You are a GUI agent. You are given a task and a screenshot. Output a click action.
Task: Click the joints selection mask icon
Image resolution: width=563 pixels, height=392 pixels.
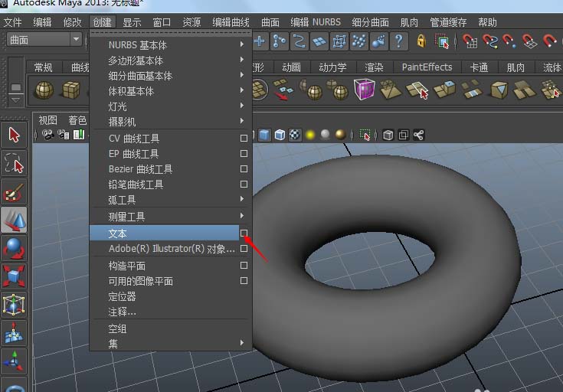click(x=280, y=41)
